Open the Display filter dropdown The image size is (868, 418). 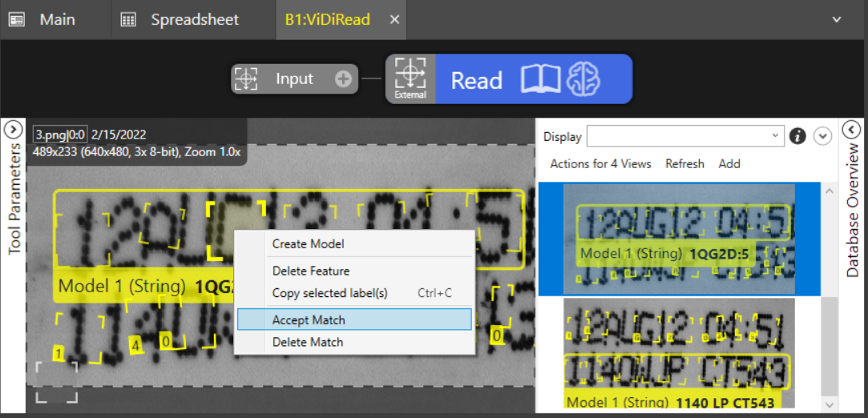coord(685,136)
